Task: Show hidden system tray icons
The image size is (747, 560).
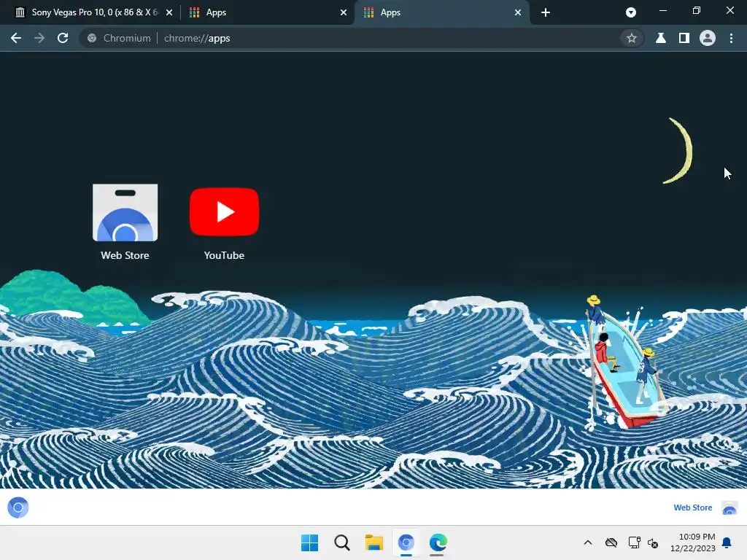Action: (x=588, y=542)
